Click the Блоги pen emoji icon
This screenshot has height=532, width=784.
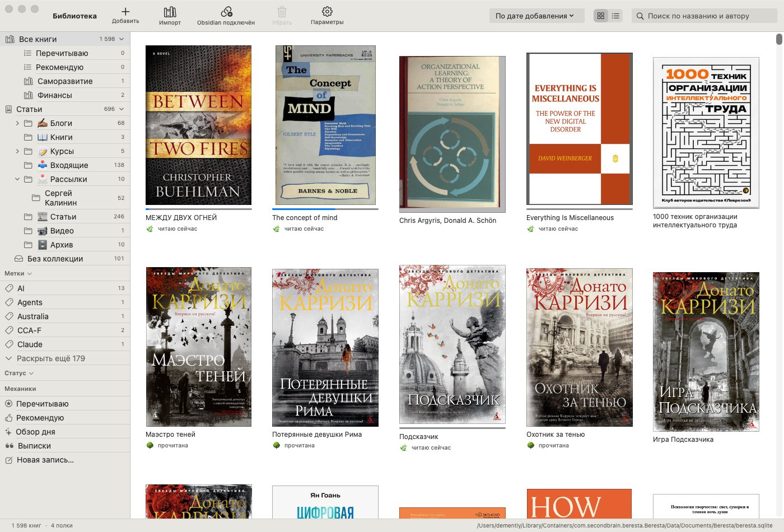(43, 123)
